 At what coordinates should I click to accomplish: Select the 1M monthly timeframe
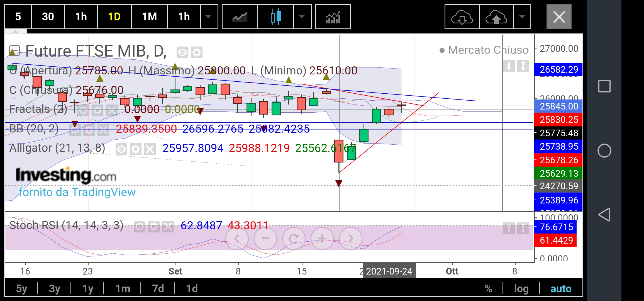pos(149,17)
